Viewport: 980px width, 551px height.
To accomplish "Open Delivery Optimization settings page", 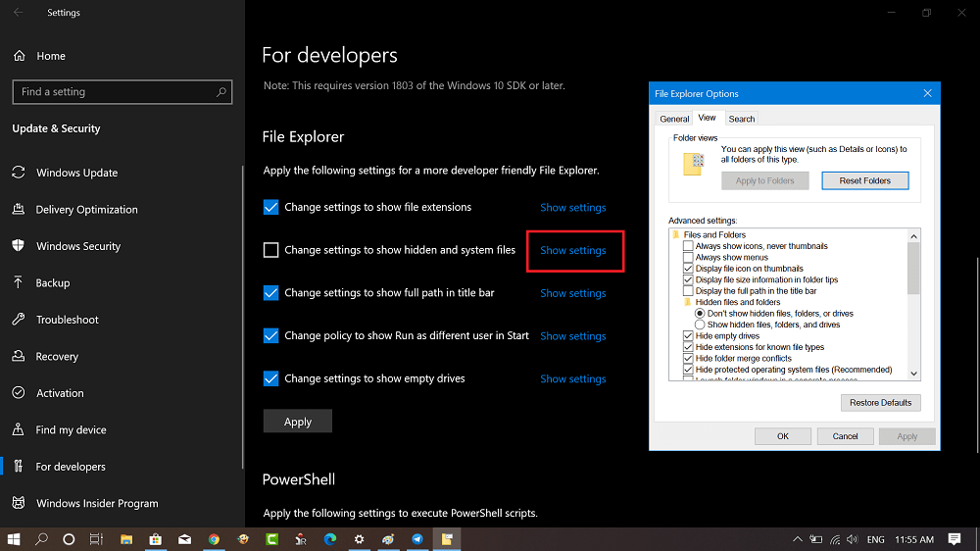I will click(x=86, y=210).
